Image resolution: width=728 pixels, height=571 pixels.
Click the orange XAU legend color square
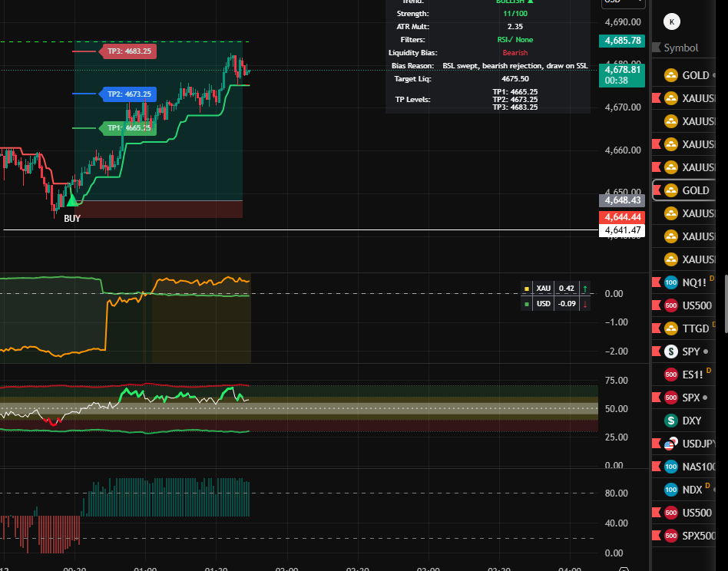526,289
